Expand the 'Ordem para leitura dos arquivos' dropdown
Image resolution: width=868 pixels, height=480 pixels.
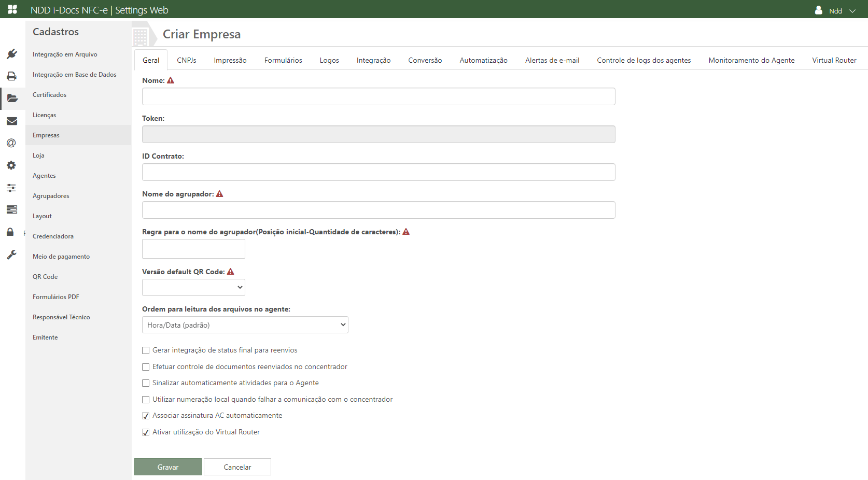click(245, 325)
